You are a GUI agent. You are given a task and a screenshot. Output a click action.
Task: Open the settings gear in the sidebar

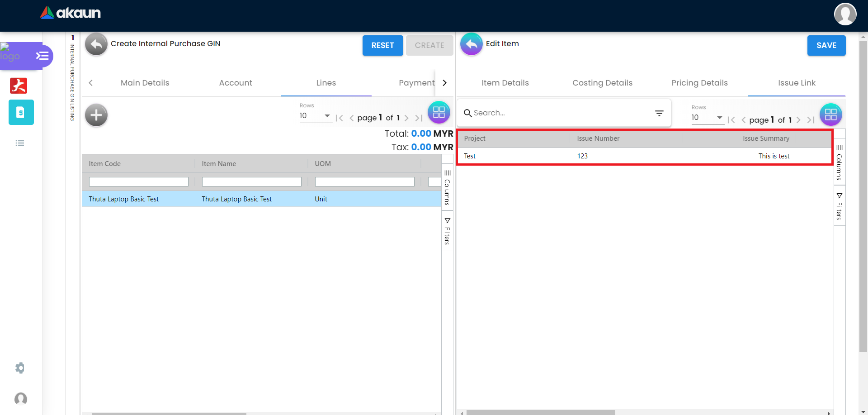click(x=20, y=368)
